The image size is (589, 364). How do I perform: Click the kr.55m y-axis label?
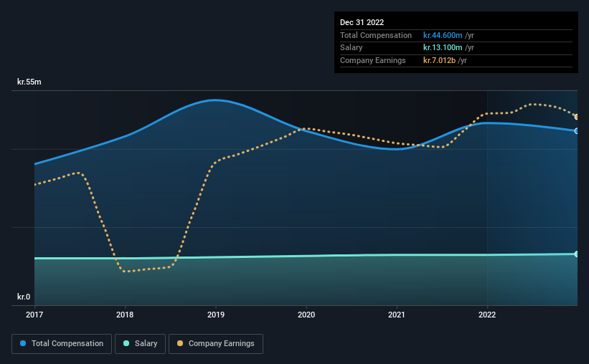(29, 82)
